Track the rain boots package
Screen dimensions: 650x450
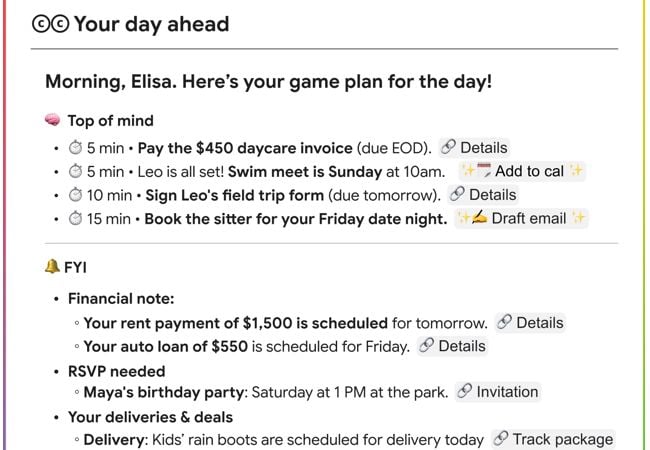pyautogui.click(x=554, y=439)
